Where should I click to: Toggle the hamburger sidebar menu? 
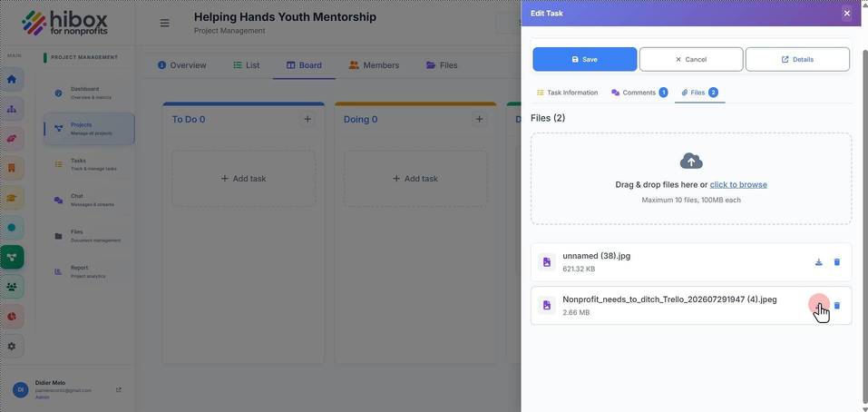click(x=165, y=24)
